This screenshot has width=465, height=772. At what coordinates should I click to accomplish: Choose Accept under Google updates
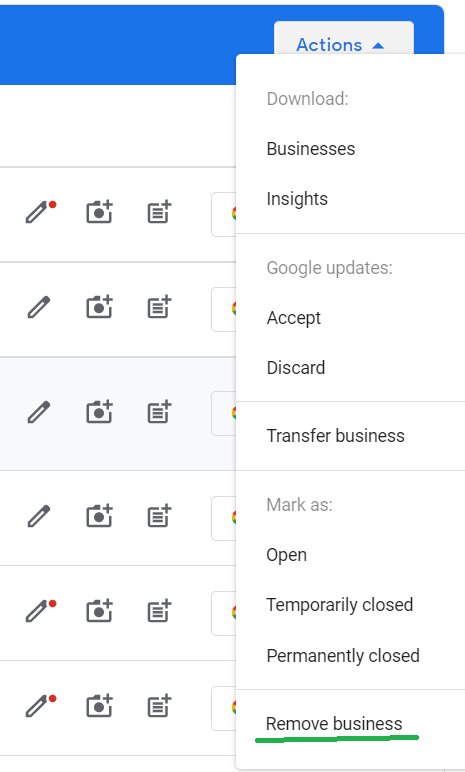point(294,318)
